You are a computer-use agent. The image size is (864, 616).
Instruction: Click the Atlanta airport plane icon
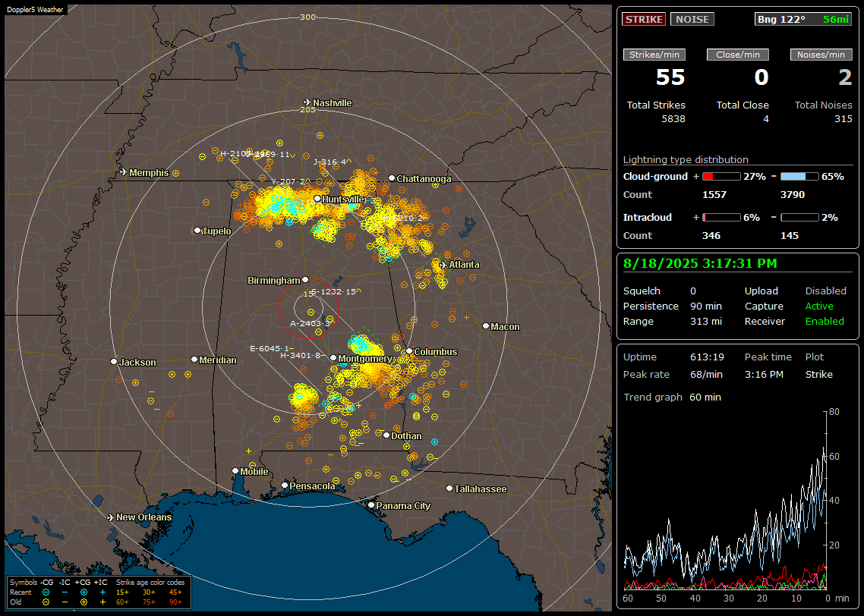(x=443, y=265)
